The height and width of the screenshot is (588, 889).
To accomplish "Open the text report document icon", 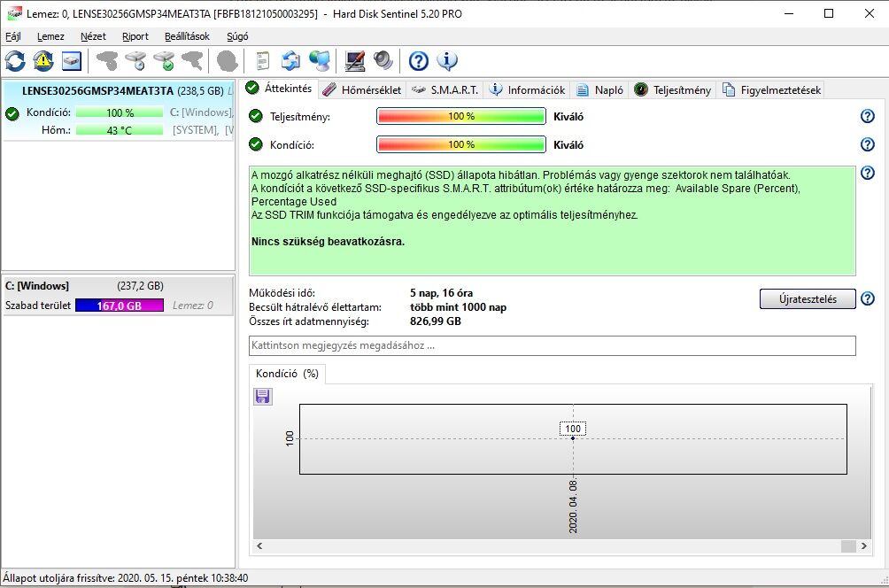I will click(x=262, y=61).
